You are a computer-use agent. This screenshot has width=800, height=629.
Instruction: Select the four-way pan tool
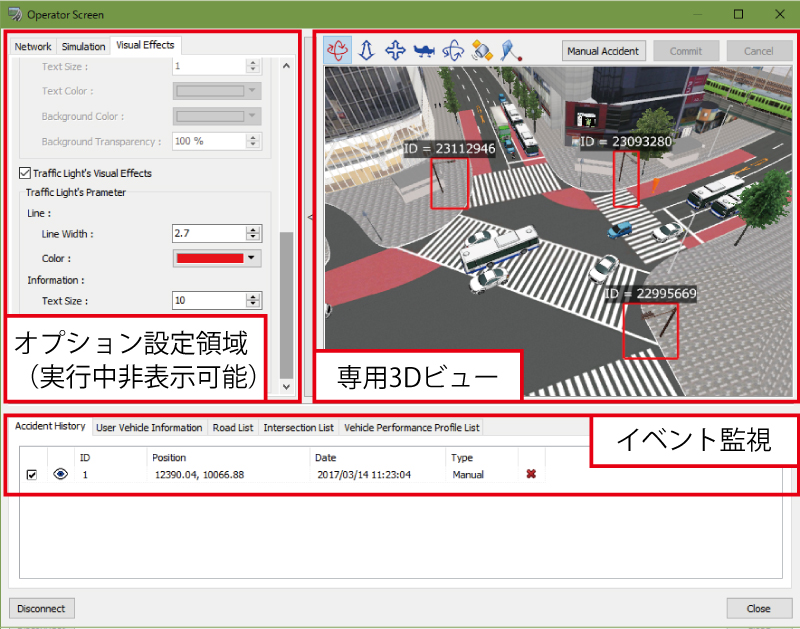(395, 50)
